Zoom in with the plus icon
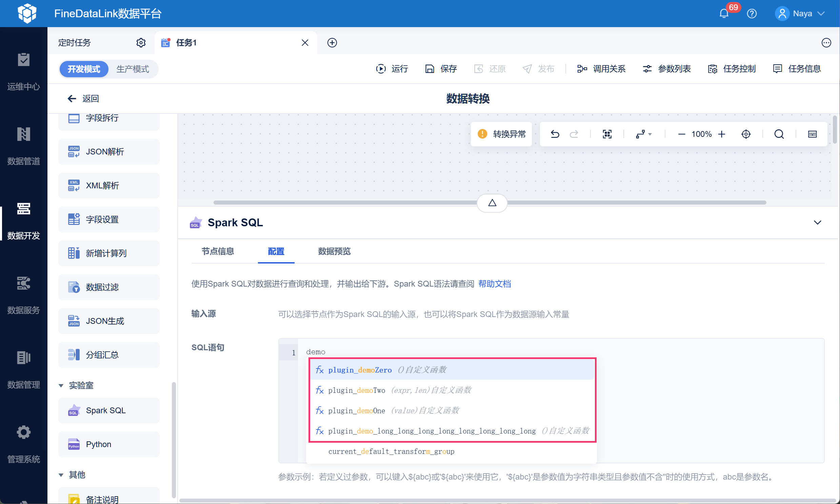 tap(722, 134)
